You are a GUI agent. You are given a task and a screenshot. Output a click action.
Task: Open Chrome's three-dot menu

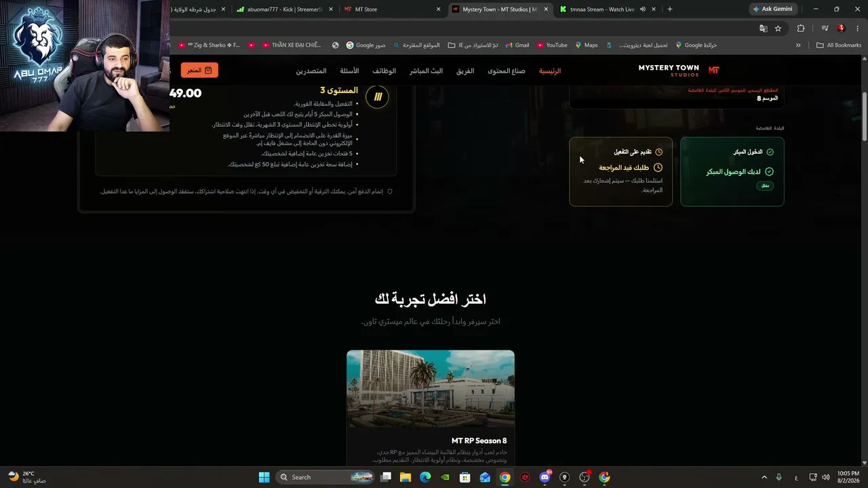click(857, 28)
